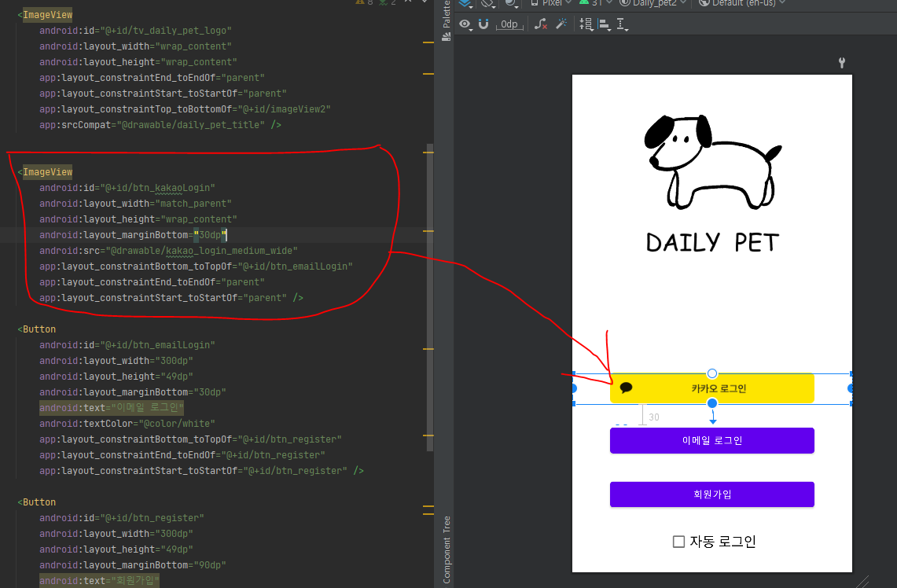Open the Default (en-us) locale dropdown
This screenshot has width=897, height=588.
tap(742, 3)
